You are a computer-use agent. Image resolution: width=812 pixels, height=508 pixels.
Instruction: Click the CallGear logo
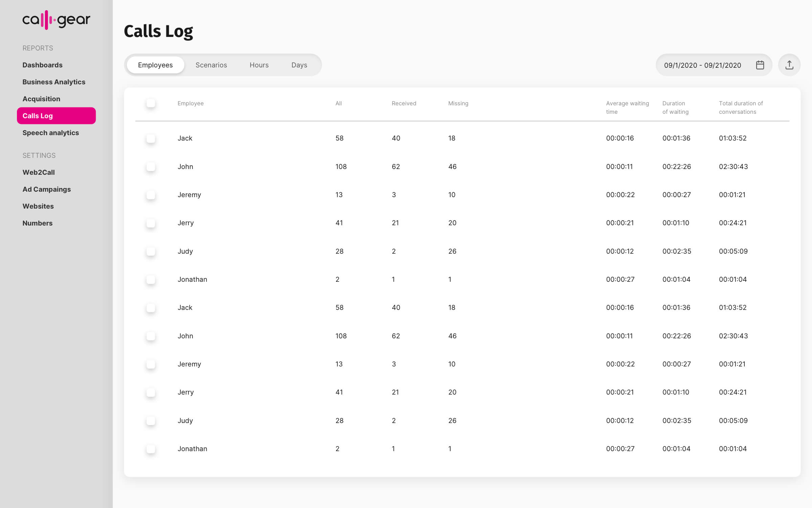pos(56,20)
